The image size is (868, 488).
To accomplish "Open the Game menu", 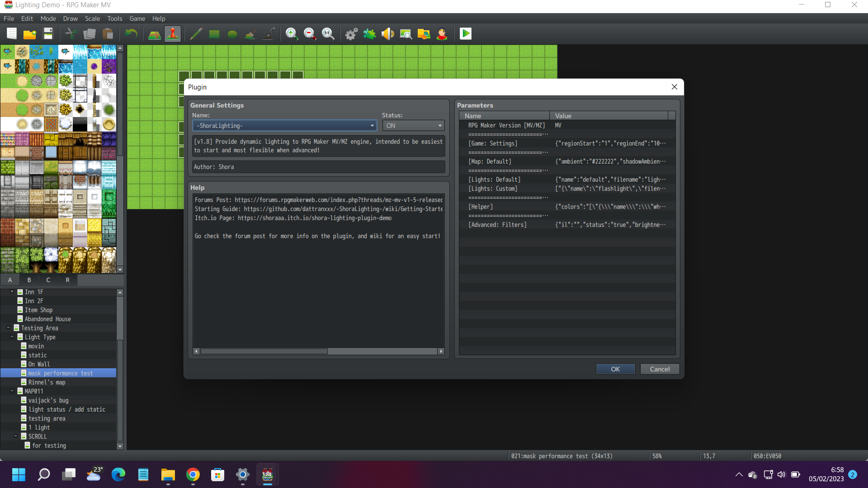I will 137,19.
